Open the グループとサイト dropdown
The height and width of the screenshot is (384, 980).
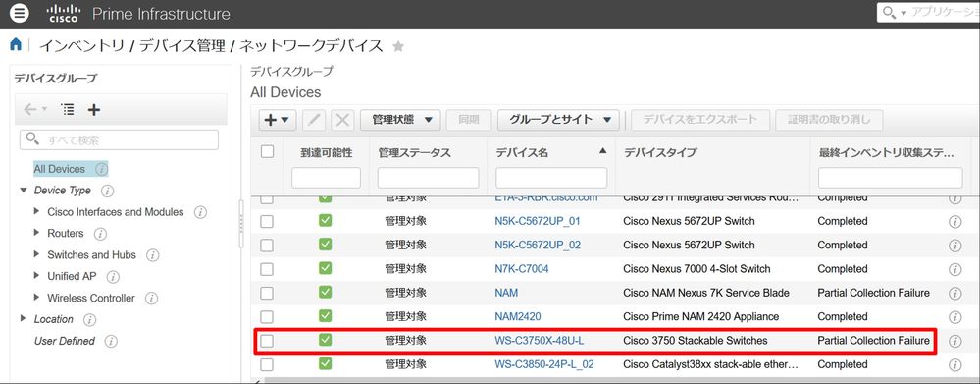point(558,120)
